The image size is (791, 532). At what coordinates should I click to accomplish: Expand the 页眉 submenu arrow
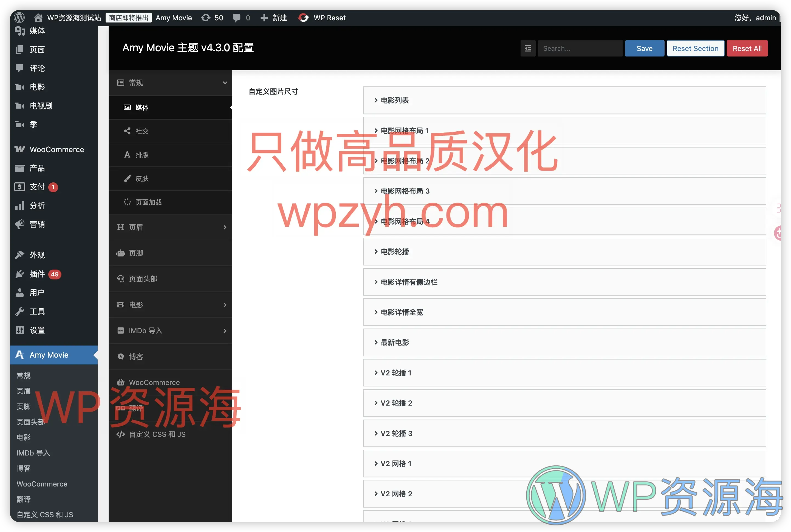coord(225,227)
